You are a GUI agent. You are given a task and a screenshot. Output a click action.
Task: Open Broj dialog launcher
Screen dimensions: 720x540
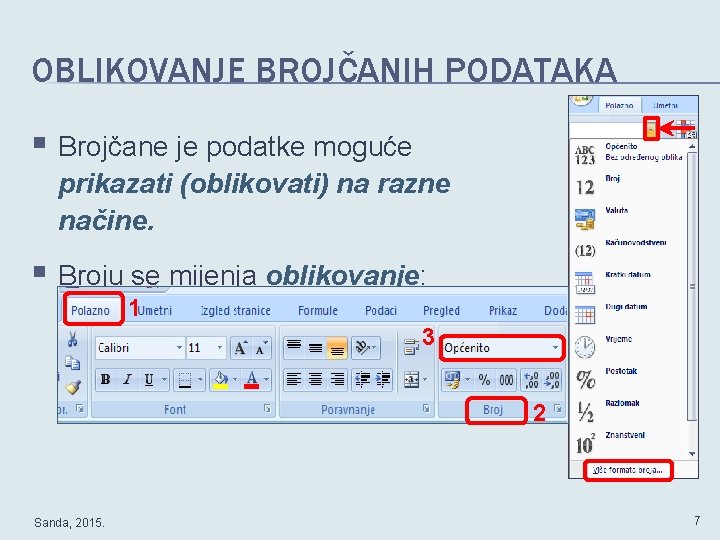[557, 408]
